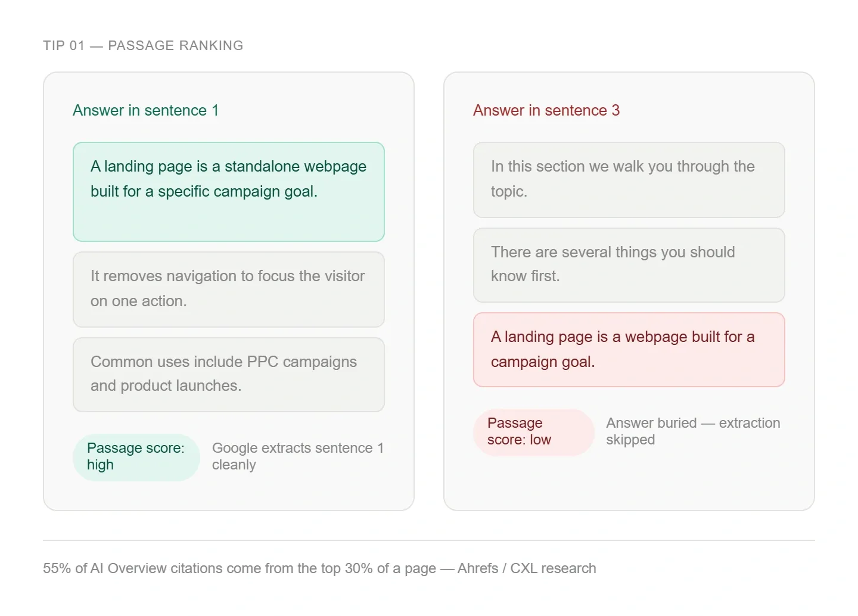Select the 'Answer in sentence 3' title

click(546, 110)
